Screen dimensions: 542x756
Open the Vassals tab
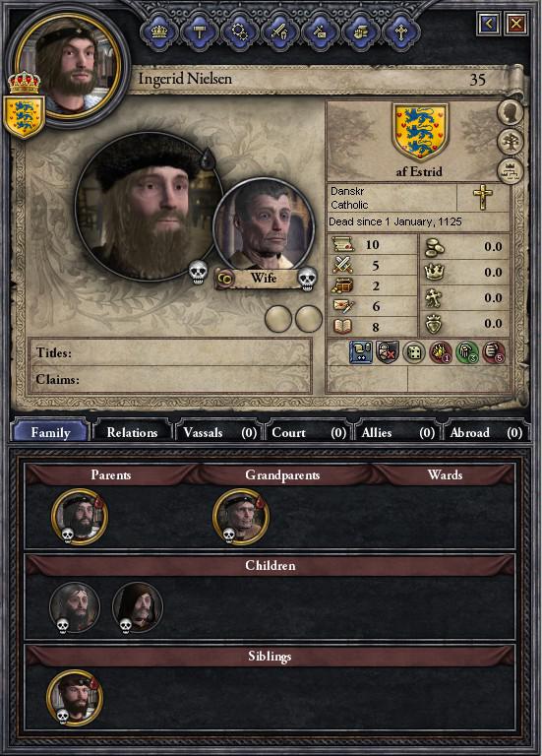pos(219,432)
